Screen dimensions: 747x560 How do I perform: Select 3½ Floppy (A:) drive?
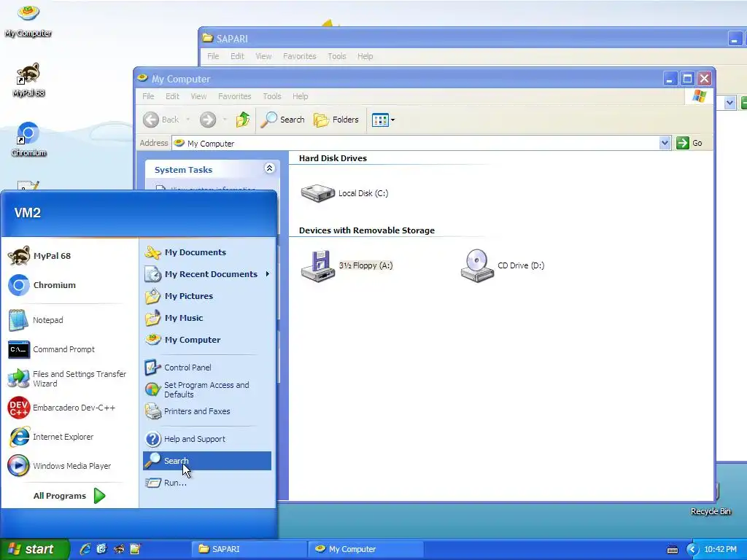click(347, 265)
